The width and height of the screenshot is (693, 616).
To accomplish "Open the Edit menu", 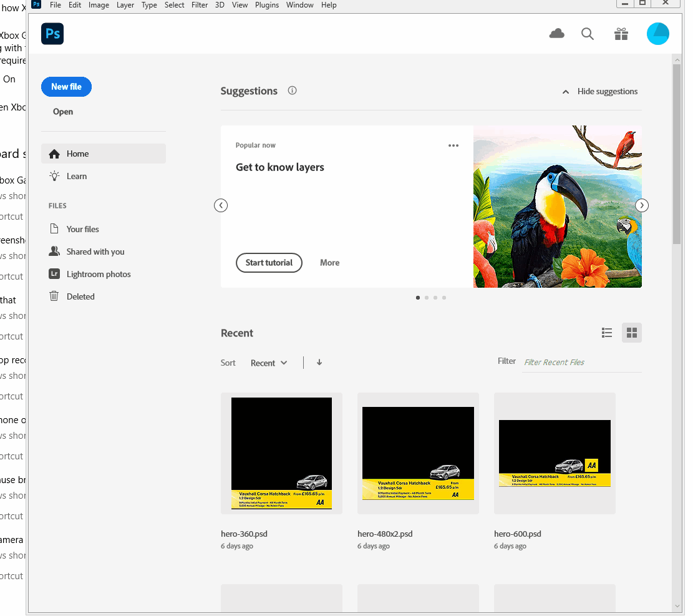I will point(75,5).
